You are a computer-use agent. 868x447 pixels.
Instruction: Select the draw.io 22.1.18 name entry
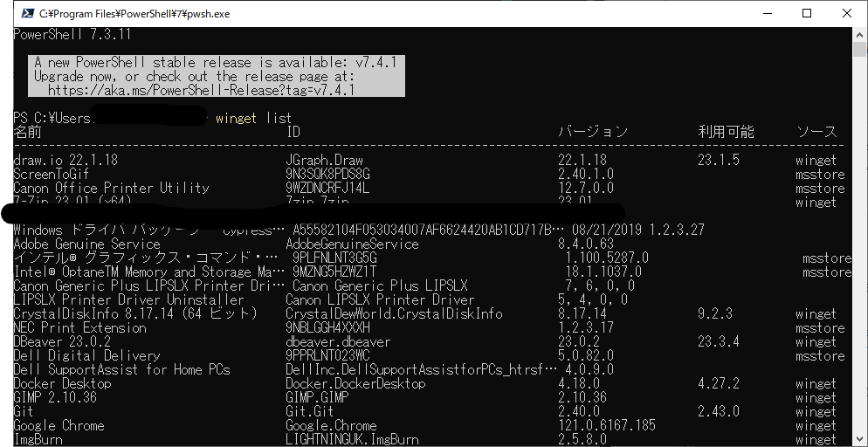point(65,160)
